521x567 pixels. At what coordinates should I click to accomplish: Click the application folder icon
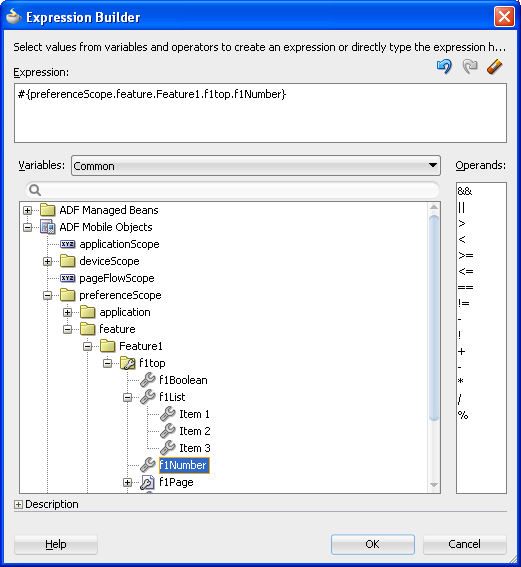pos(88,312)
